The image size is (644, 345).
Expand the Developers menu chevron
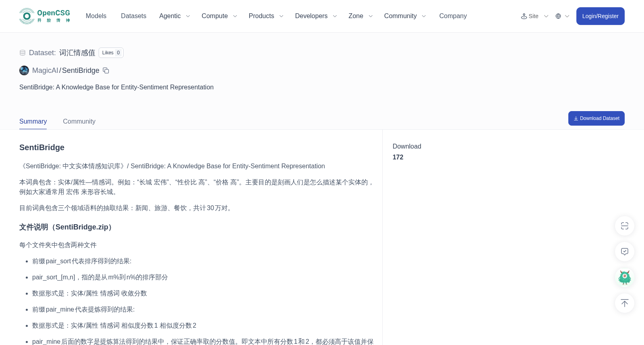click(x=335, y=16)
